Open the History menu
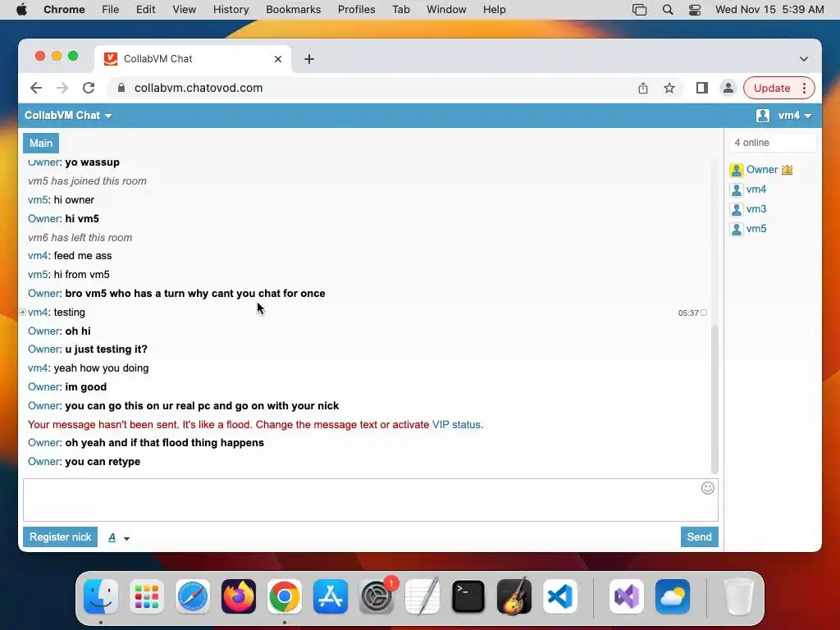Image resolution: width=840 pixels, height=630 pixels. tap(231, 10)
